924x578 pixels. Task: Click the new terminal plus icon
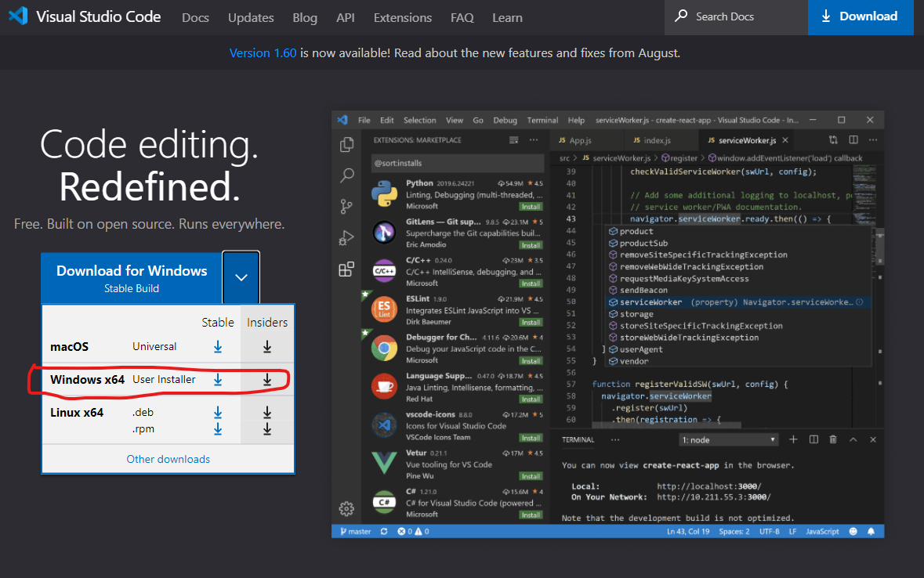[x=793, y=439]
